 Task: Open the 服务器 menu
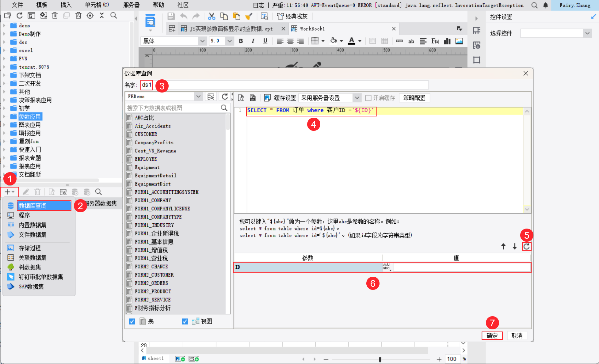tap(131, 5)
